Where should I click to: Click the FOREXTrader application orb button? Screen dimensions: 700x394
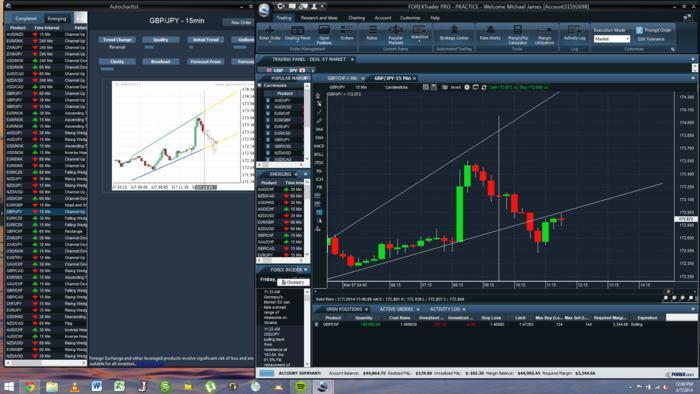click(264, 9)
